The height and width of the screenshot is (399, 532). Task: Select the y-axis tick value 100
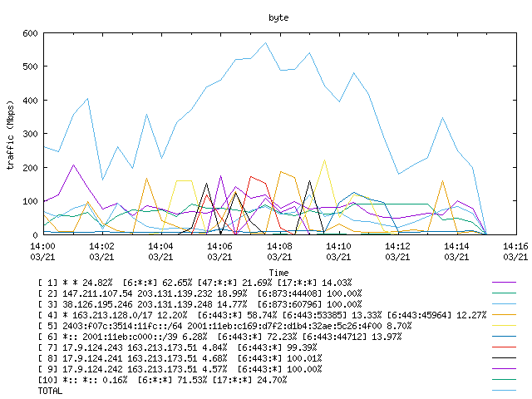pos(30,201)
